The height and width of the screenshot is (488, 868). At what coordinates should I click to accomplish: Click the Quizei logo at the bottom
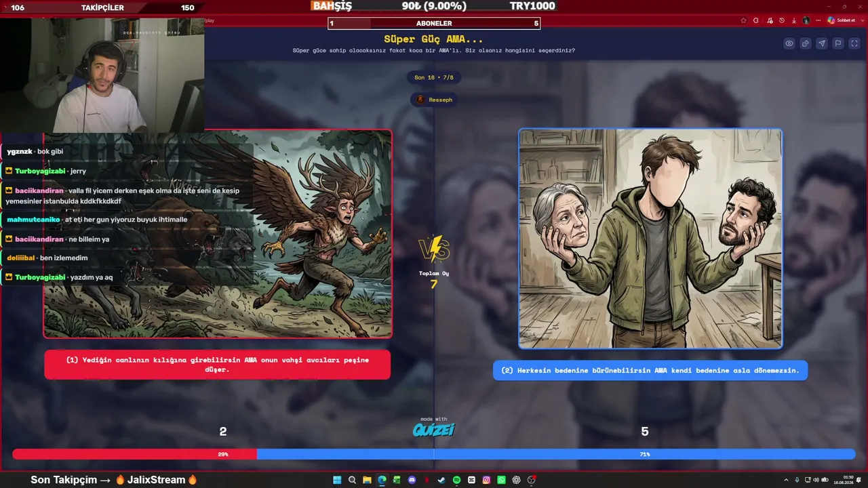[434, 428]
